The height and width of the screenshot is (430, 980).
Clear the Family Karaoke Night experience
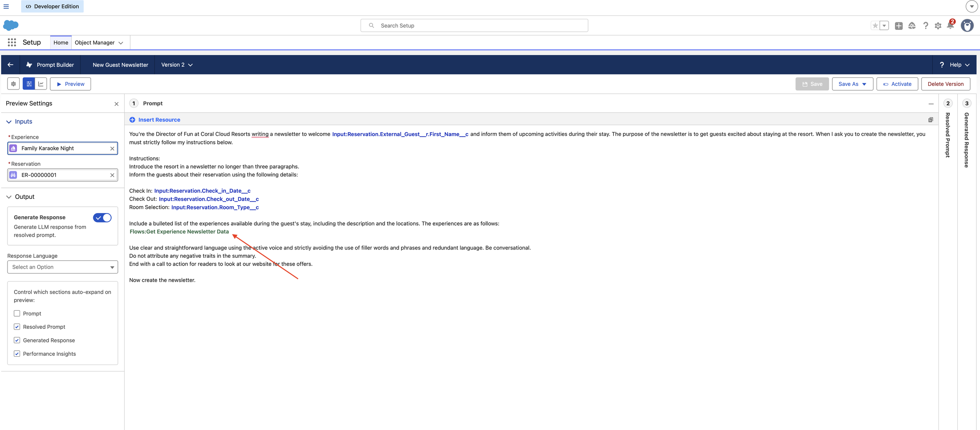click(112, 148)
